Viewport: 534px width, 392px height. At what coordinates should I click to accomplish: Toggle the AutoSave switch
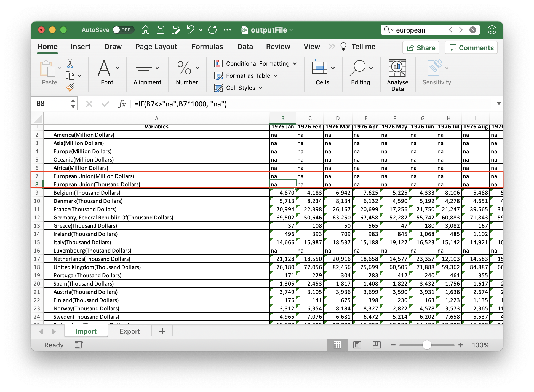123,30
